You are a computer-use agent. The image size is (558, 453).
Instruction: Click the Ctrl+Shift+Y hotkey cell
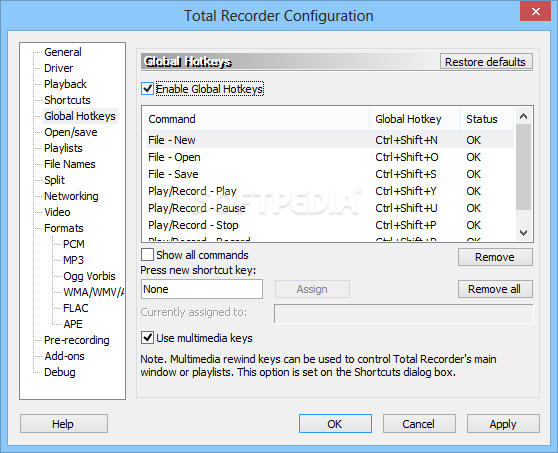(x=406, y=191)
